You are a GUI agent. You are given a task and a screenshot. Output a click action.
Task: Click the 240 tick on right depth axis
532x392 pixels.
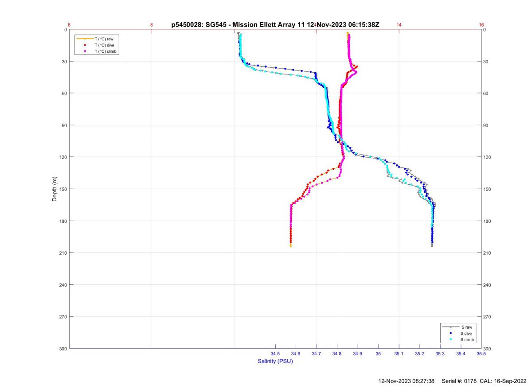pyautogui.click(x=488, y=285)
